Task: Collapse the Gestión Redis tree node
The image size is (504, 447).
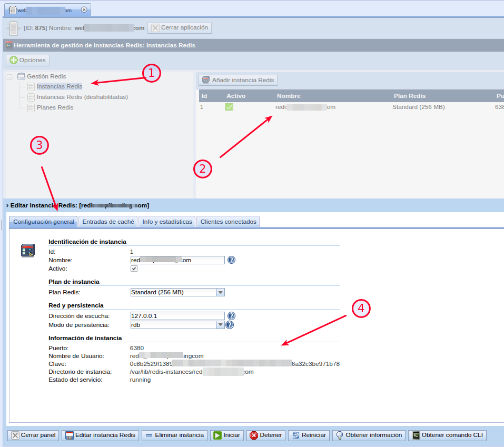Action: [x=9, y=77]
